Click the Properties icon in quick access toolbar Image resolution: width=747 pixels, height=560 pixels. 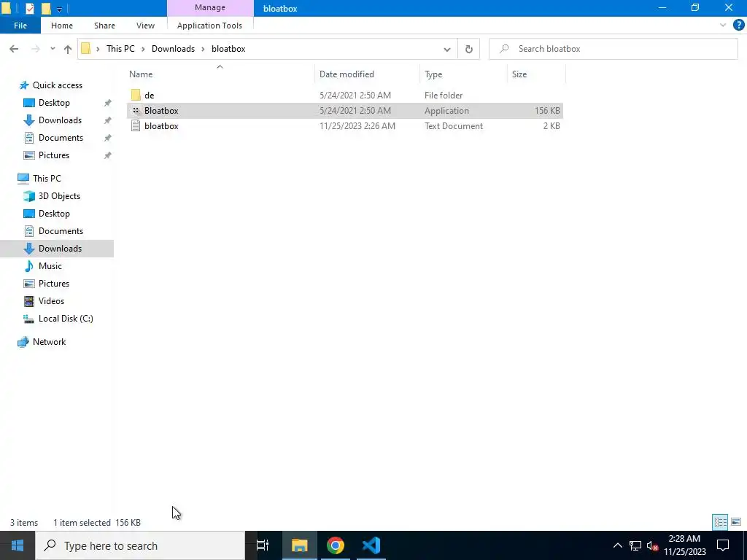pos(29,8)
